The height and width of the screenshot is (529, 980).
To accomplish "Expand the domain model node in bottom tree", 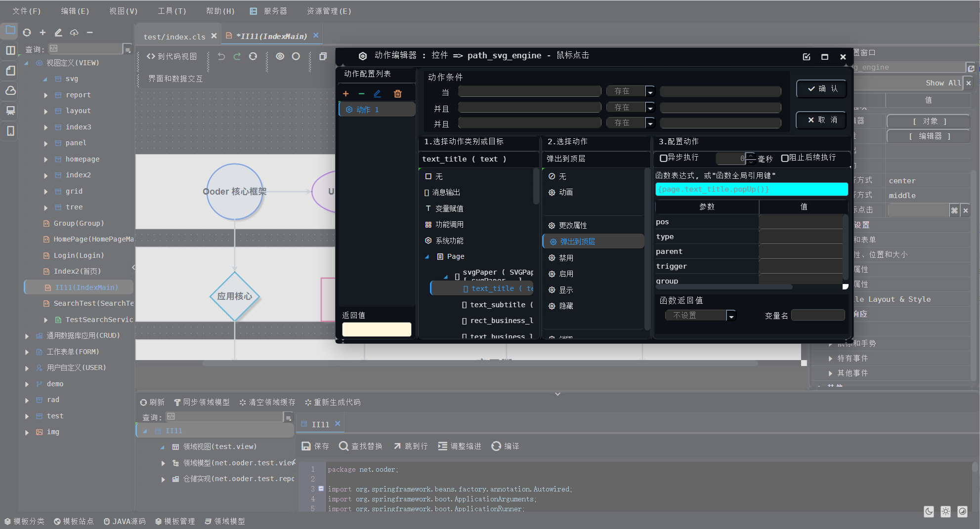I will point(163,463).
